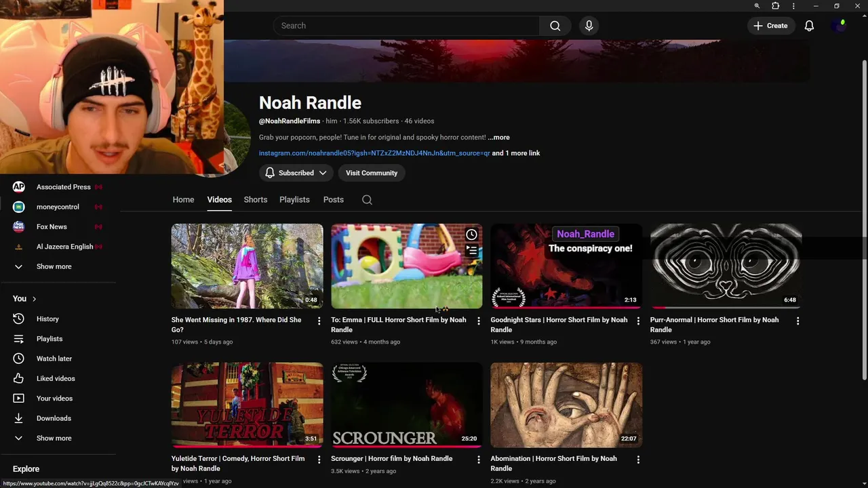Search within channel using magnifier icon
Viewport: 868px width, 488px height.
tap(367, 200)
